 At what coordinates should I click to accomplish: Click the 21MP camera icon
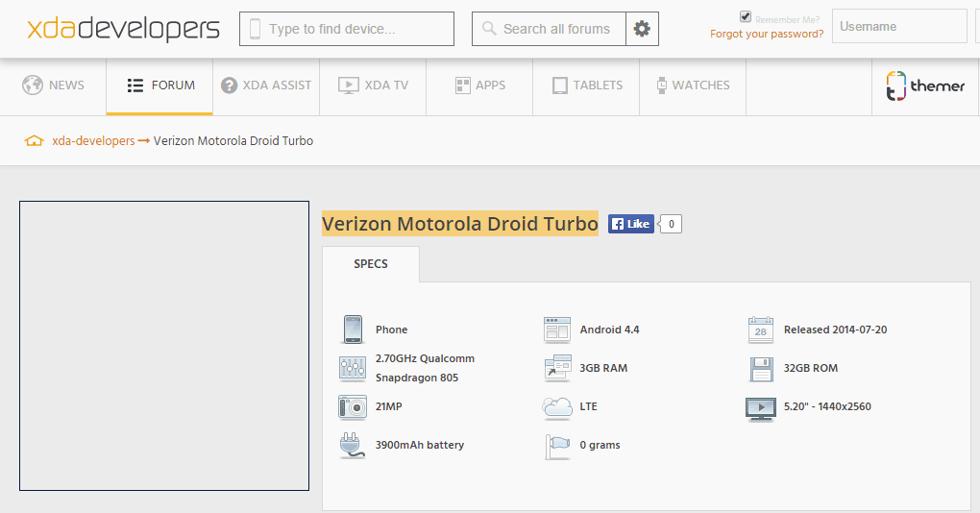click(353, 406)
